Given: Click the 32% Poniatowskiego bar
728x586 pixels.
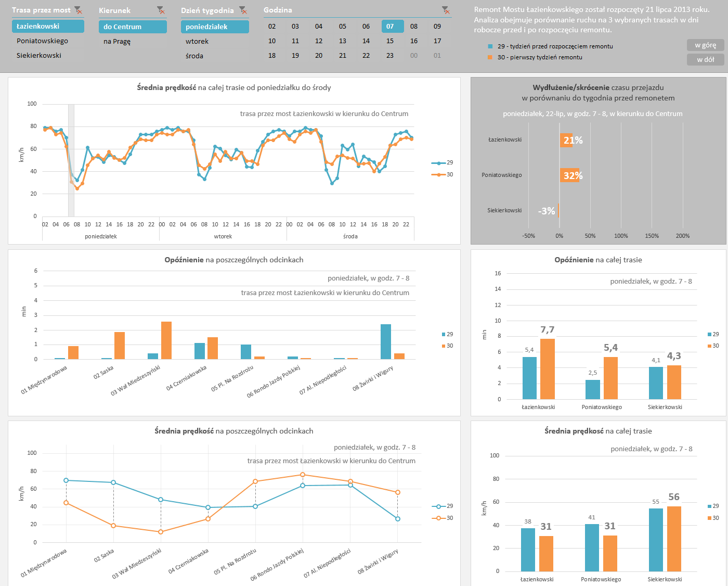Looking at the screenshot, I should [569, 175].
